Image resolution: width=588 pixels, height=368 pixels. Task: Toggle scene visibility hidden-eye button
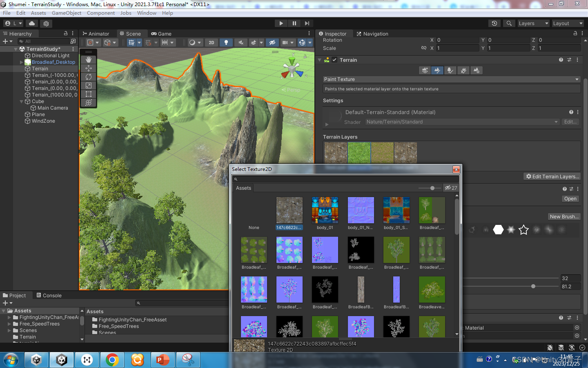coord(272,43)
